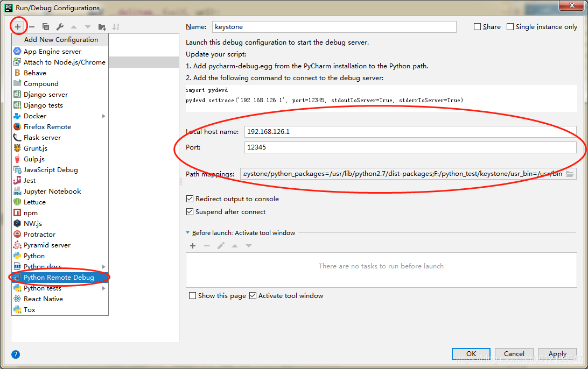Remove Before launch task with minus icon
This screenshot has width=588, height=369.
click(207, 246)
